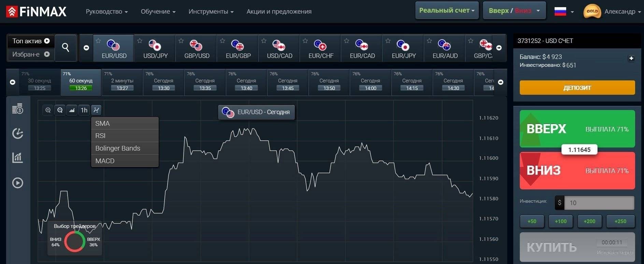This screenshot has width=644, height=264.
Task: Click the traders' choice sentiment ring
Action: pyautogui.click(x=74, y=241)
